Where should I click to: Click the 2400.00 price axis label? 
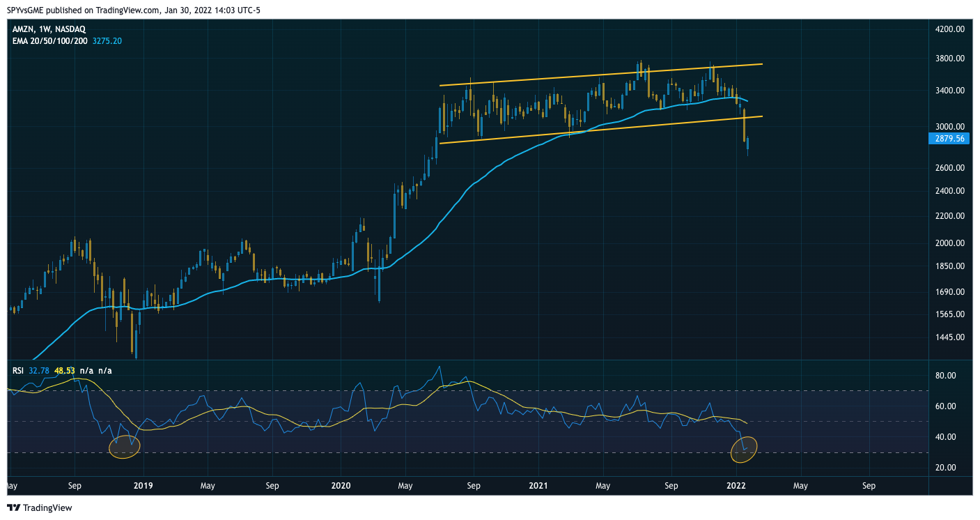pos(950,191)
